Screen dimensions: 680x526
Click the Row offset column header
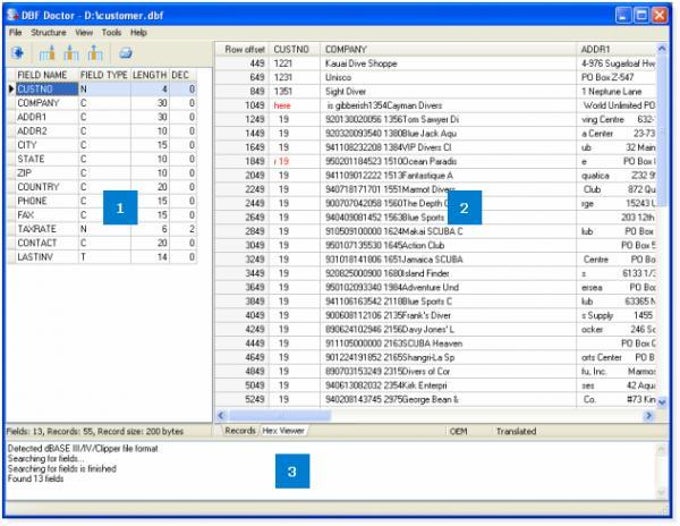pyautogui.click(x=244, y=49)
